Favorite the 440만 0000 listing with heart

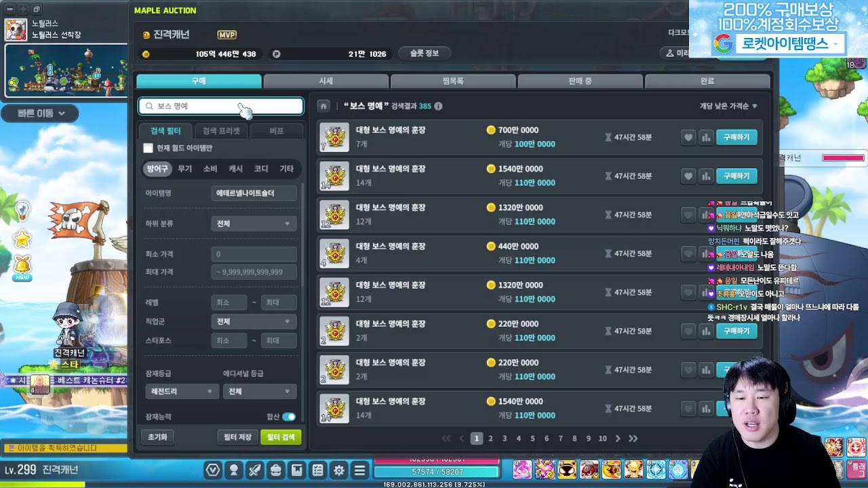(688, 253)
